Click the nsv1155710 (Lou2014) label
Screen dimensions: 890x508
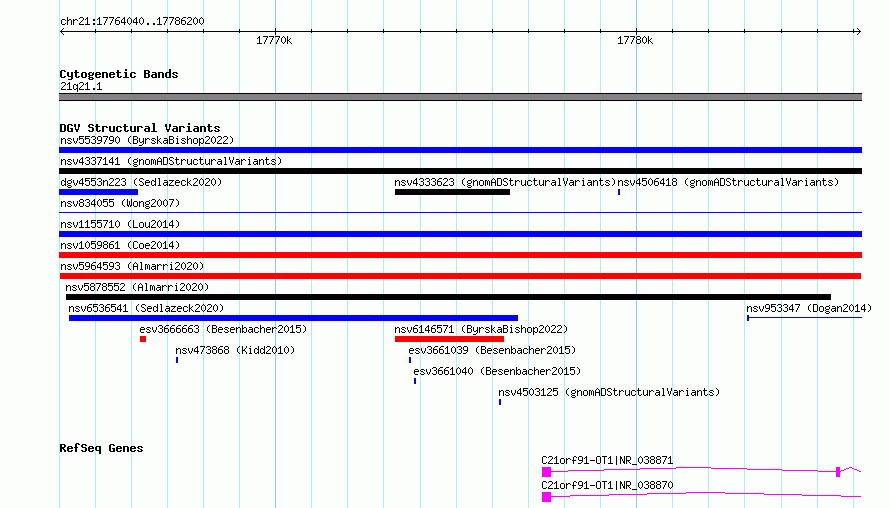pos(120,224)
